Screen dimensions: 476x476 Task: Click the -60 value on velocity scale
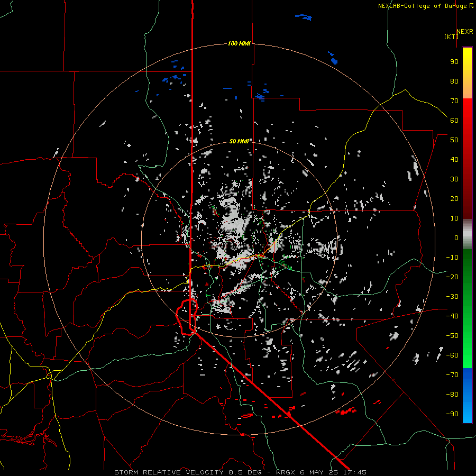pos(452,355)
